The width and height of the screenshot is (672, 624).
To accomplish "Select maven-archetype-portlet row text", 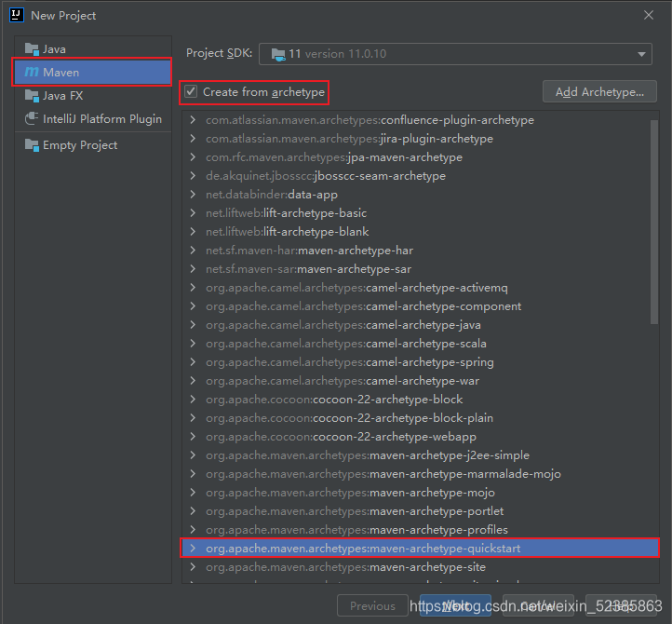I will pos(355,511).
